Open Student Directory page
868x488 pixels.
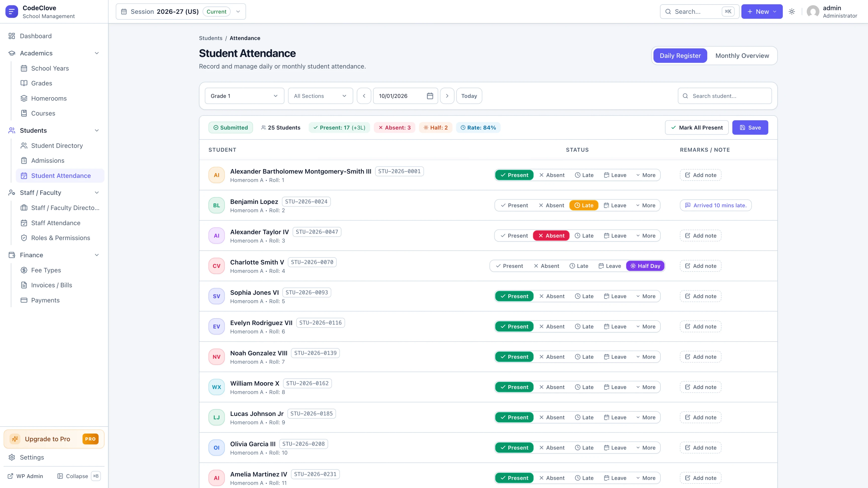[60, 145]
